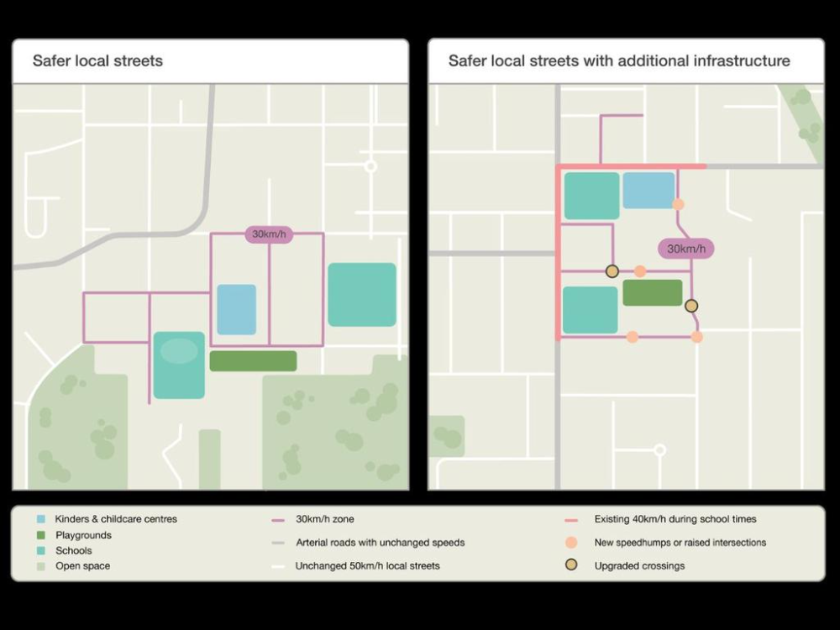Click upgraded crossing marker above the lower school
This screenshot has width=840, height=630.
pyautogui.click(x=612, y=270)
